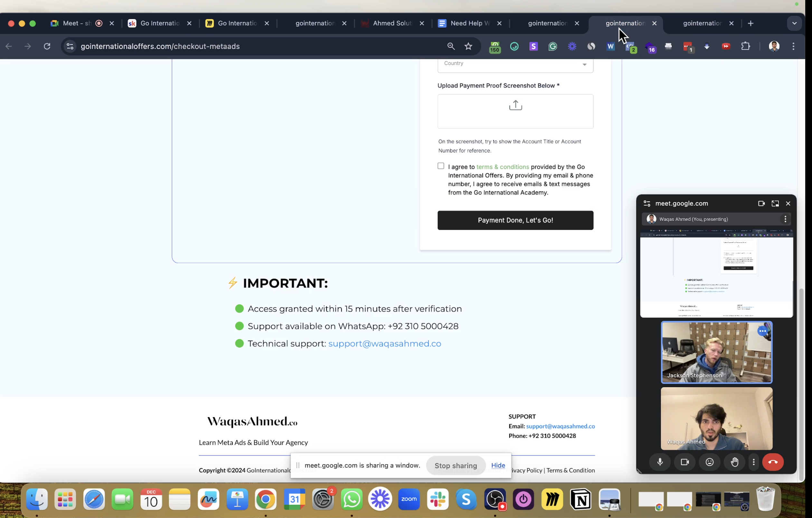
Task: Mute microphone in Meet panel
Action: pos(660,462)
